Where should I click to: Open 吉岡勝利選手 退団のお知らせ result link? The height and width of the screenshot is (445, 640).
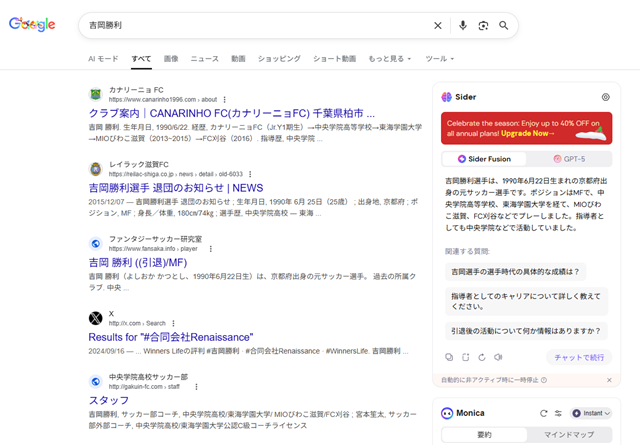tap(175, 187)
